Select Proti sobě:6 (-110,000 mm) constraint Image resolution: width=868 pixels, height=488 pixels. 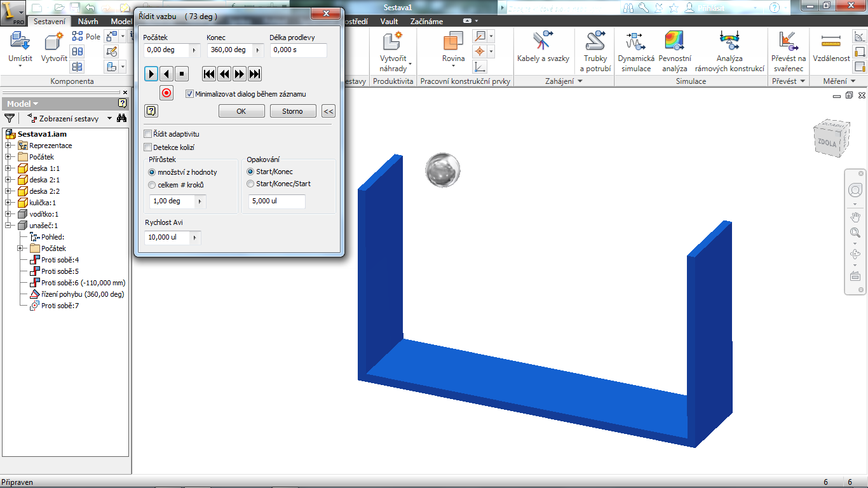click(78, 283)
